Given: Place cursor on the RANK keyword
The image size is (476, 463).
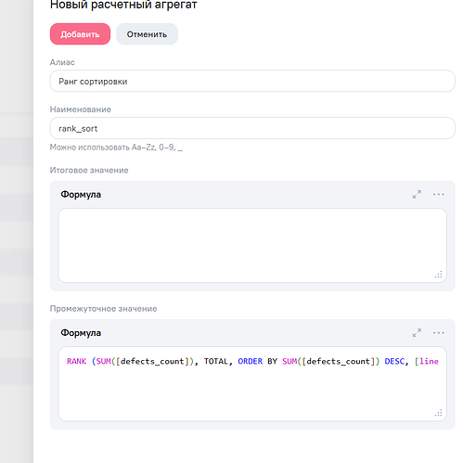Looking at the screenshot, I should coord(76,361).
